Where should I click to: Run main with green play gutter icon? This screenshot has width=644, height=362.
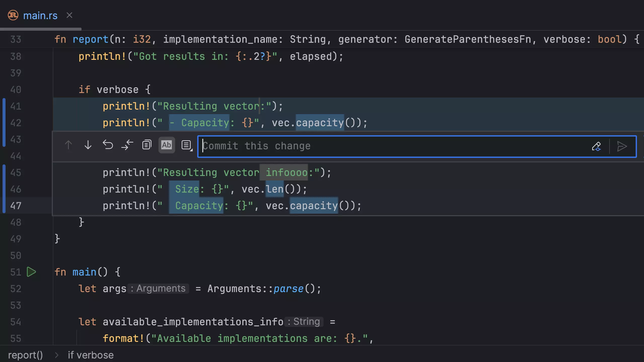point(31,272)
